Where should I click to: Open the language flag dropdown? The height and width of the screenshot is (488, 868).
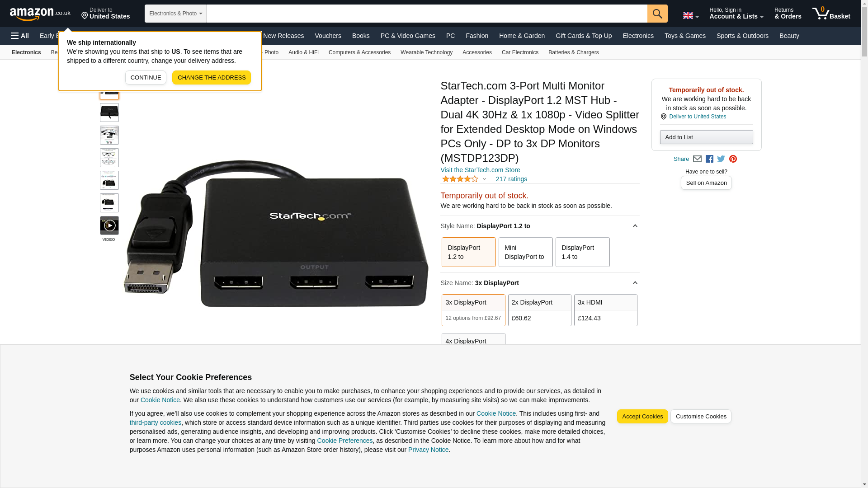(x=690, y=16)
